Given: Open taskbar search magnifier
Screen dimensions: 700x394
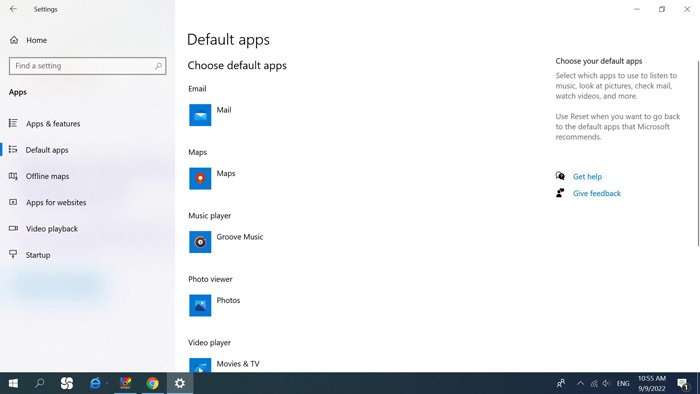Looking at the screenshot, I should pos(40,383).
